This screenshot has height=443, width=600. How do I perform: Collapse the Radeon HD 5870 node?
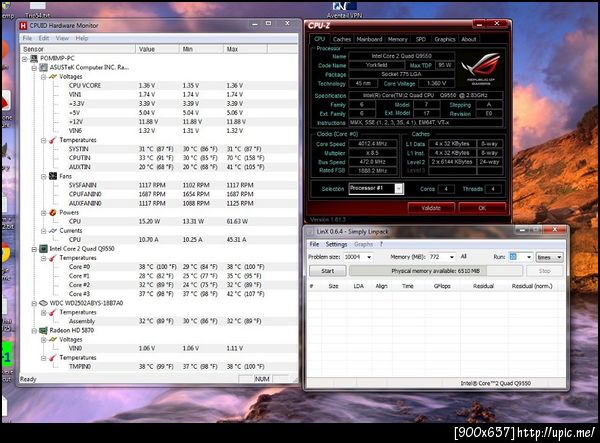click(x=34, y=331)
